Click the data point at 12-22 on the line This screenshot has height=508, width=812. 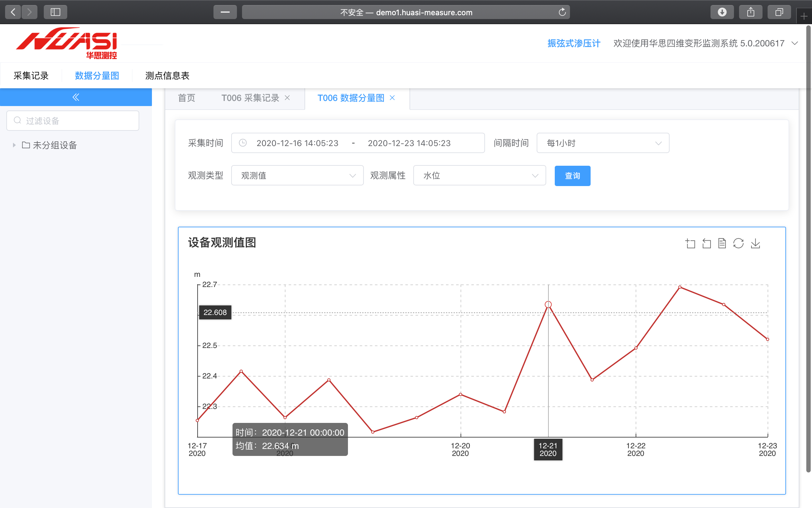pos(636,348)
